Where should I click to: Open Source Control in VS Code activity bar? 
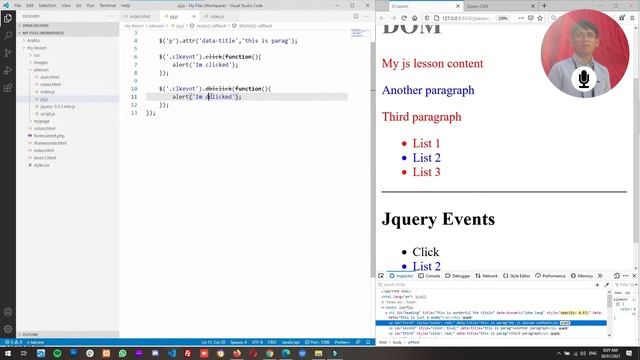(x=8, y=53)
